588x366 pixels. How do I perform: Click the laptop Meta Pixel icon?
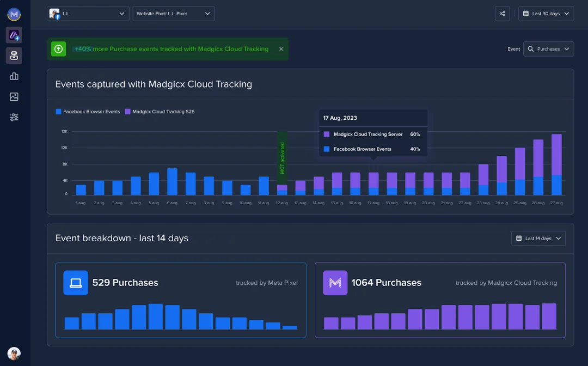pyautogui.click(x=76, y=283)
